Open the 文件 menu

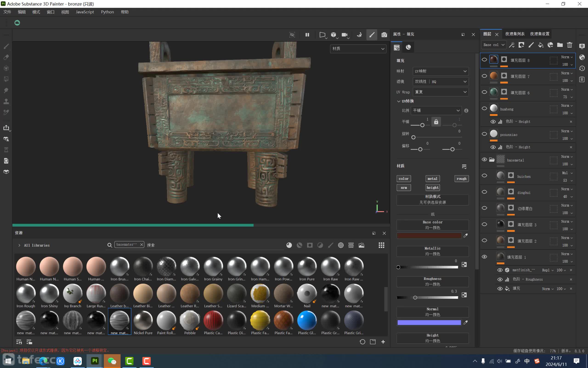point(7,12)
